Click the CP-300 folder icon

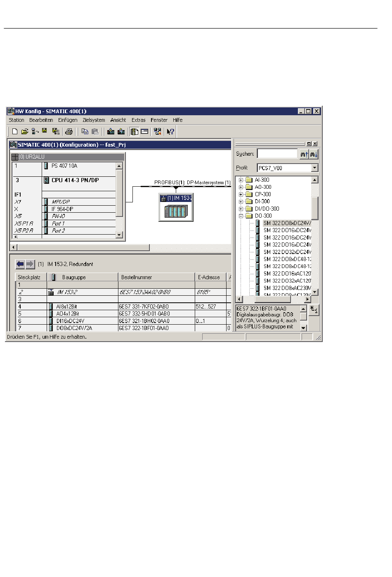tap(249, 195)
